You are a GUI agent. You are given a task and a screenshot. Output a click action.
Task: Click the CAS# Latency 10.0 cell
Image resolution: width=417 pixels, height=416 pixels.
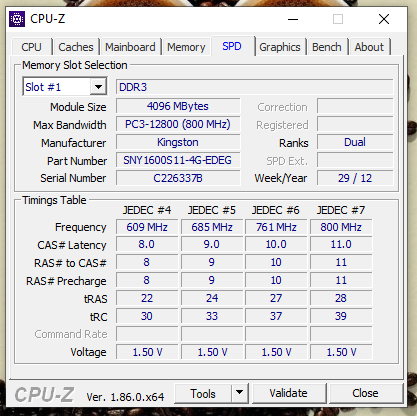(x=276, y=244)
